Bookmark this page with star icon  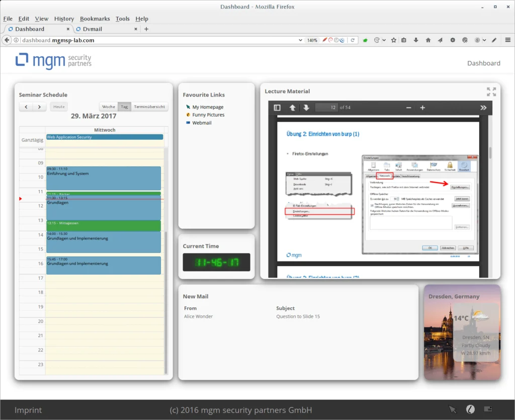394,40
